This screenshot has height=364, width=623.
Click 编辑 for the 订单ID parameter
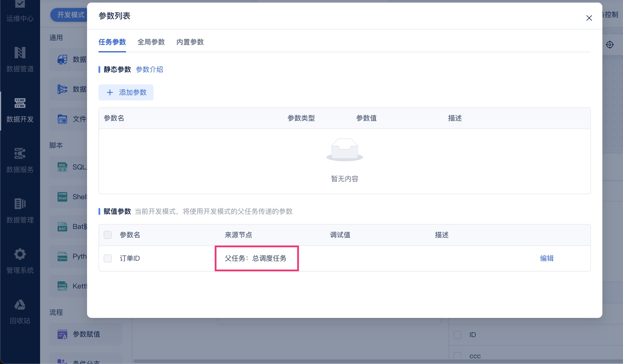point(547,258)
